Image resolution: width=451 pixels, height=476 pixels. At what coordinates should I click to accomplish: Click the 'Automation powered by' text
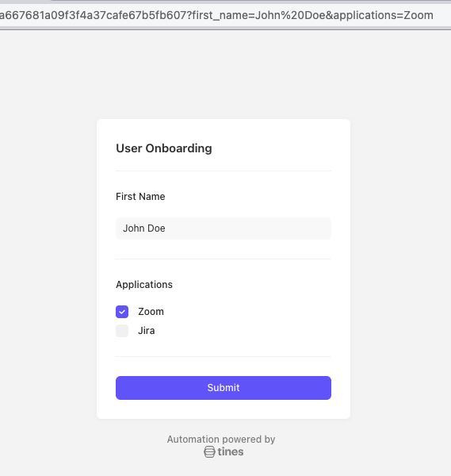(221, 440)
